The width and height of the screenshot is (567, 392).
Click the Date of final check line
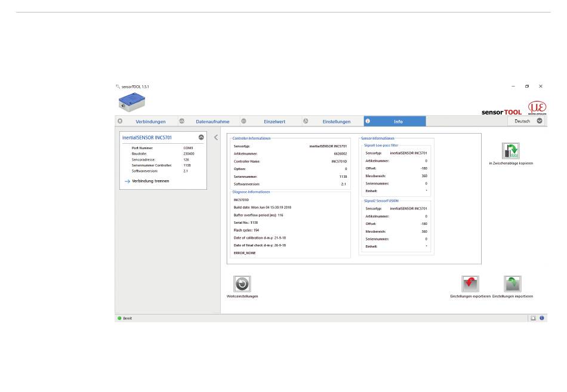[x=260, y=245]
